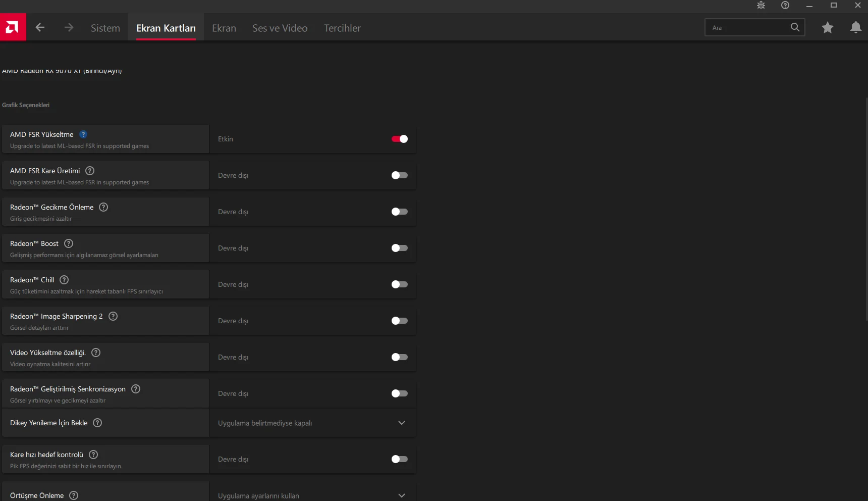Screen dimensions: 868x501
Task: Switch on Video Yükseltme özelliği
Action: (400, 357)
